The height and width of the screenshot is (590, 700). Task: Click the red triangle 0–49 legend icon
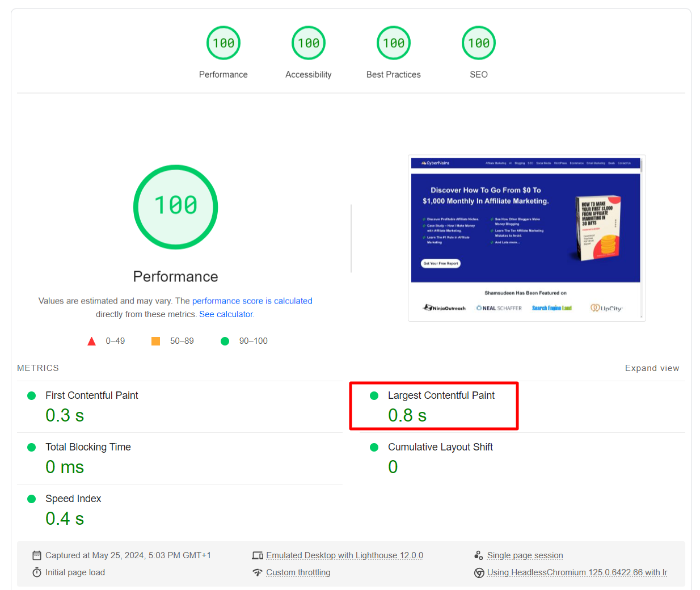[x=91, y=341]
